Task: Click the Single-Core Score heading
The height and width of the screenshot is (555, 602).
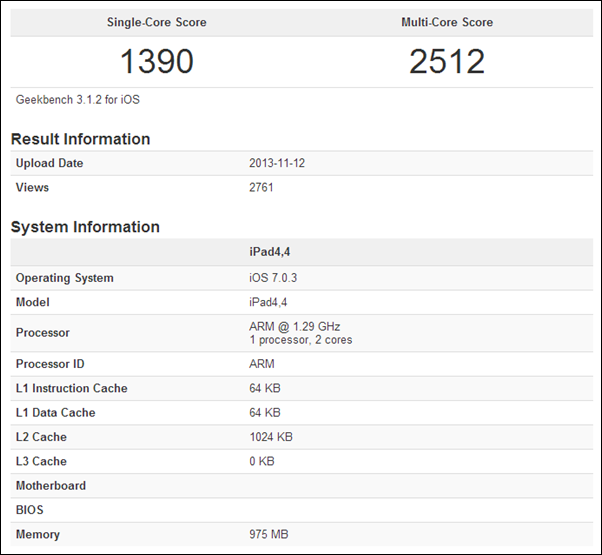Action: click(157, 22)
